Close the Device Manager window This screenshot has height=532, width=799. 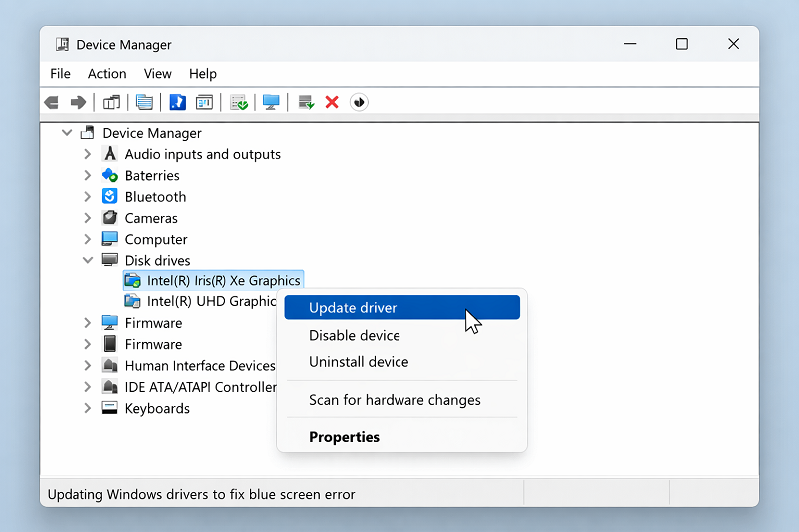[733, 44]
